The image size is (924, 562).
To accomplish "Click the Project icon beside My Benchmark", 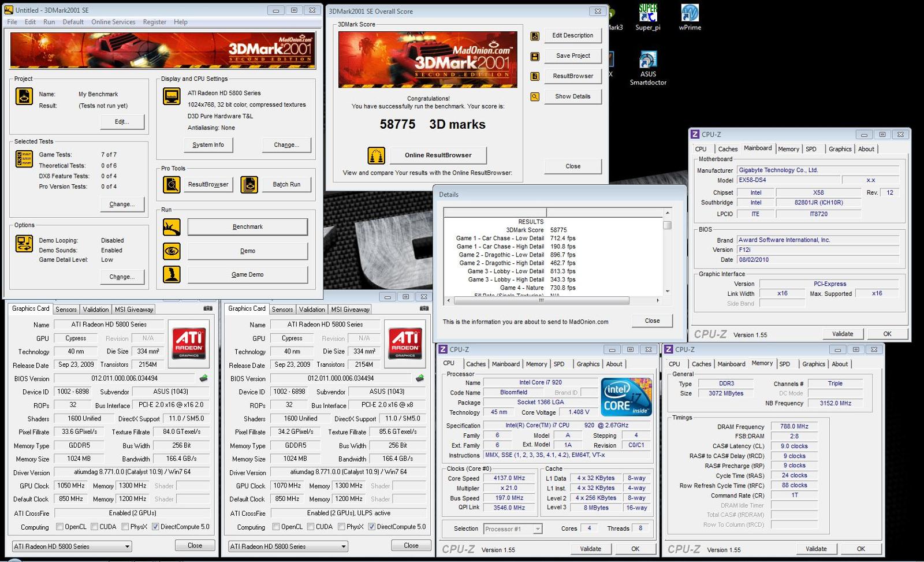I will [24, 96].
